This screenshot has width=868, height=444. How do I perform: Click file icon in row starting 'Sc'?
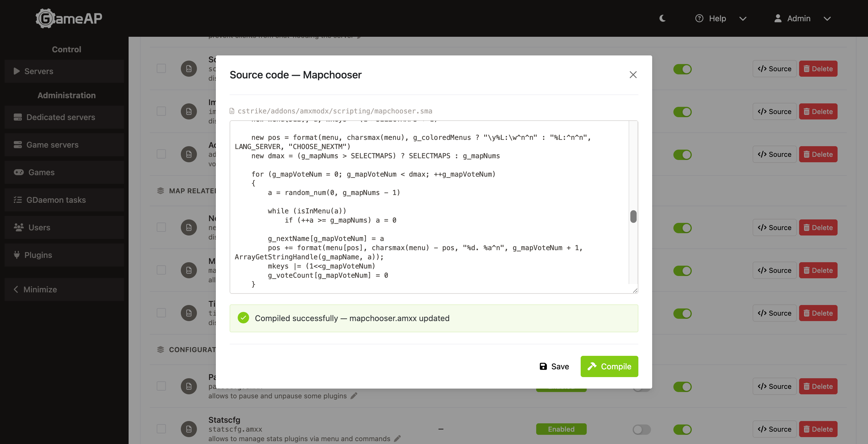click(189, 68)
